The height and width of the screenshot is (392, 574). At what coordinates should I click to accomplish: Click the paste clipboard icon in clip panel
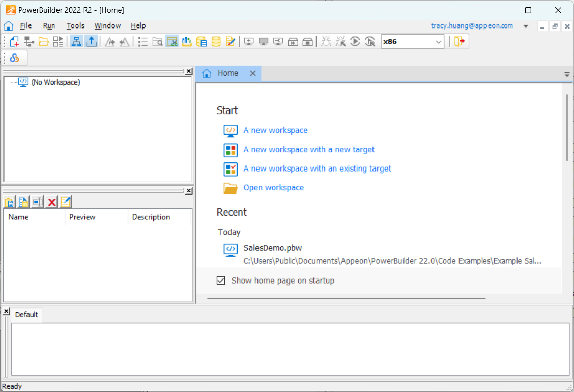9,202
